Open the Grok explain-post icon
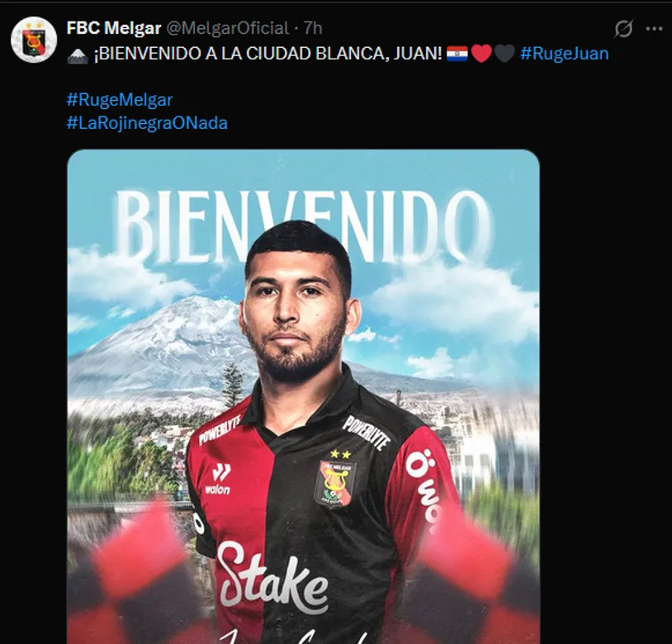672x644 pixels. (x=623, y=29)
